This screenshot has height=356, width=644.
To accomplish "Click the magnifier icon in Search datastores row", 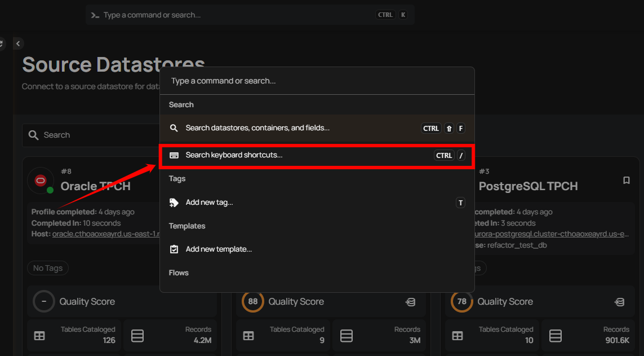I will (x=174, y=128).
